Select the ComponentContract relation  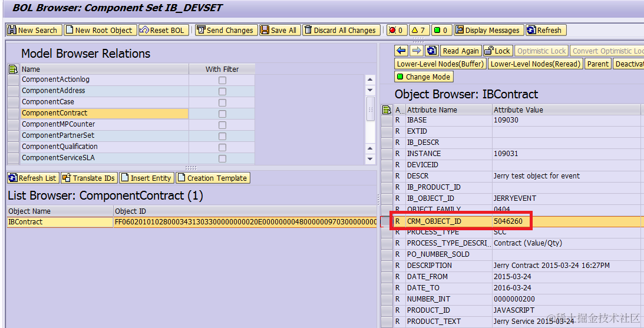(x=104, y=113)
